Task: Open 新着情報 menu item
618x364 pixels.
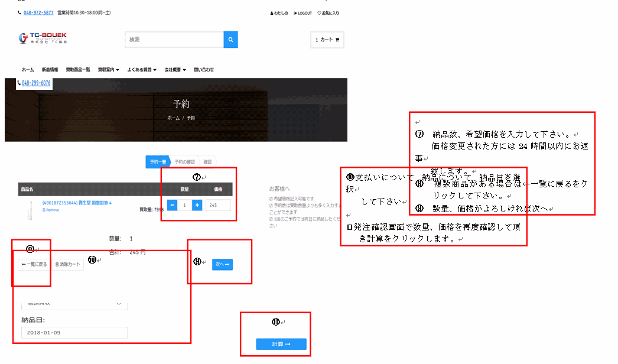Action: click(x=50, y=70)
